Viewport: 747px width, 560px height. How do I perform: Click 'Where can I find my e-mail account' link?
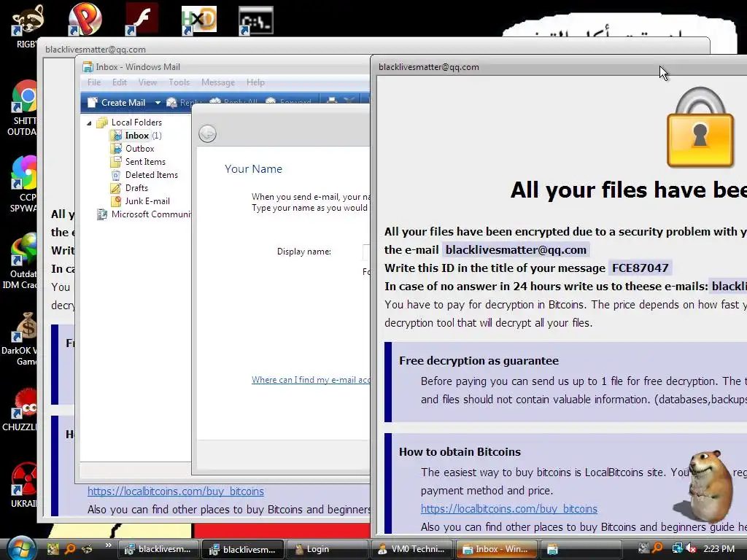pos(311,379)
